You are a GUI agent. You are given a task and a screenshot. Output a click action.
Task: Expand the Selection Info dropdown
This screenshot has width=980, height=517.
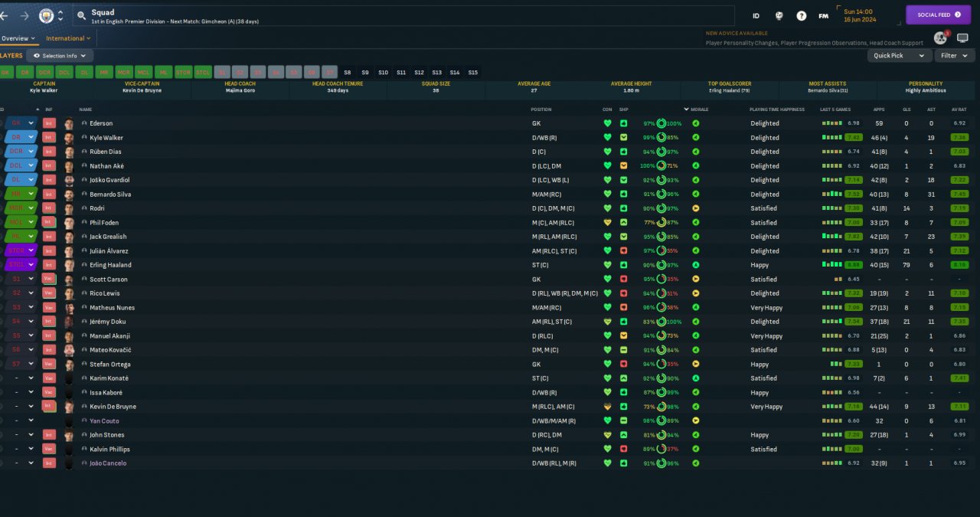[x=60, y=56]
